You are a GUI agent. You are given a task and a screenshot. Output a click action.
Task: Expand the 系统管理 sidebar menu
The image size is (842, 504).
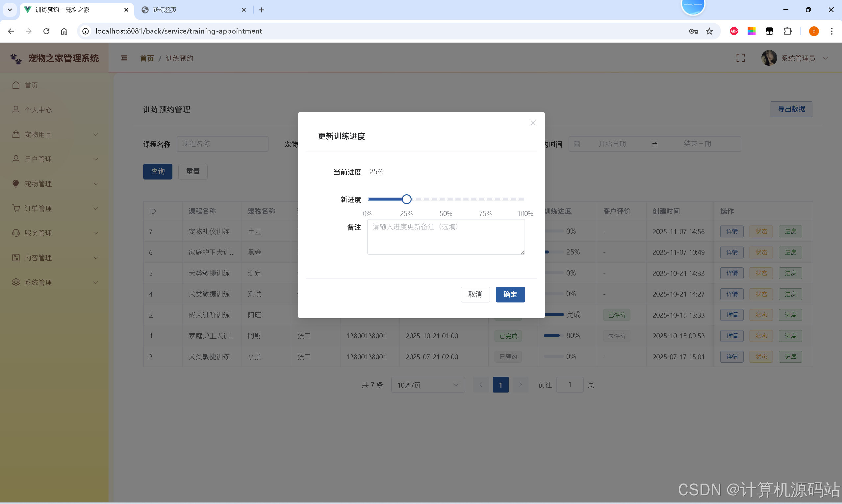point(54,282)
